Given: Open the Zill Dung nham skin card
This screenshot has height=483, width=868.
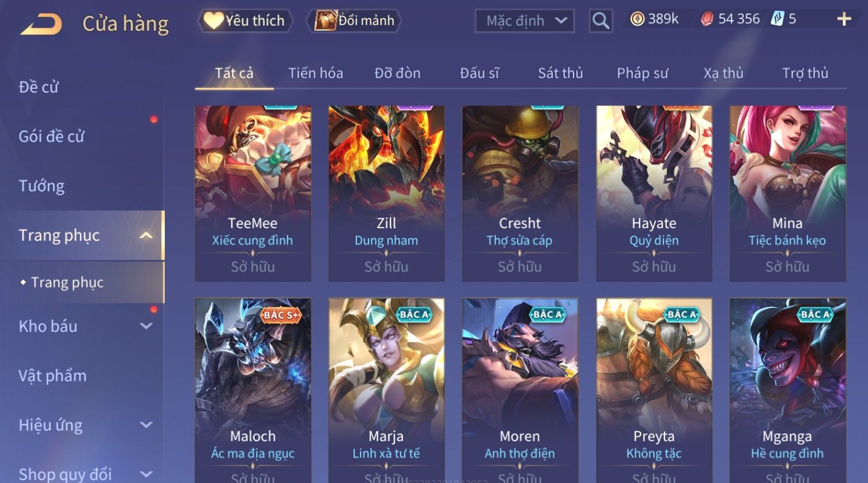Looking at the screenshot, I should [x=386, y=194].
